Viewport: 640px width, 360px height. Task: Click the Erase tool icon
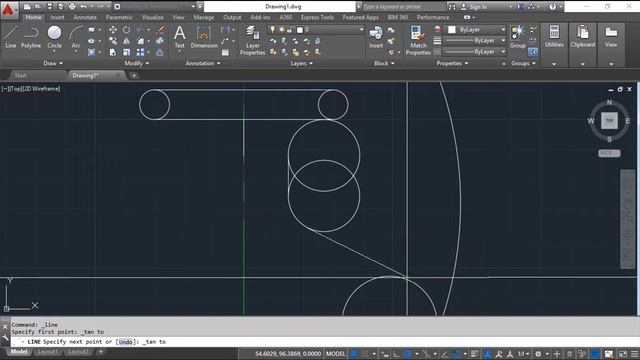[x=160, y=30]
